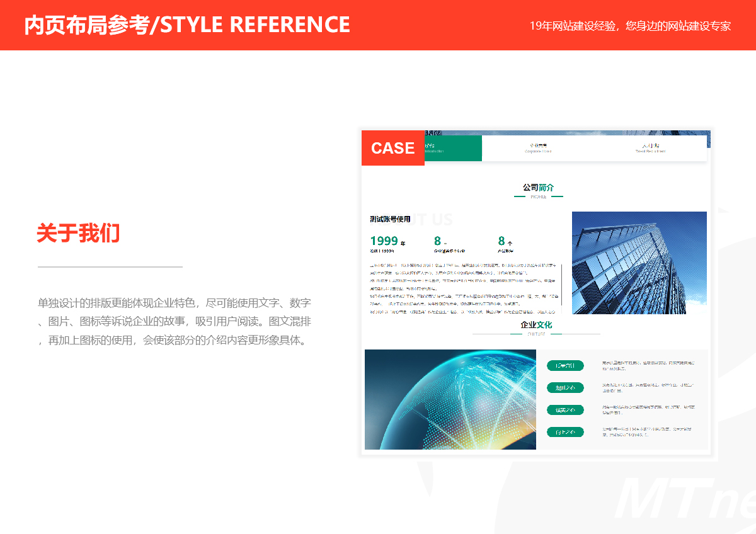
Task: Open the Talent Recruitment tab
Action: coord(650,148)
